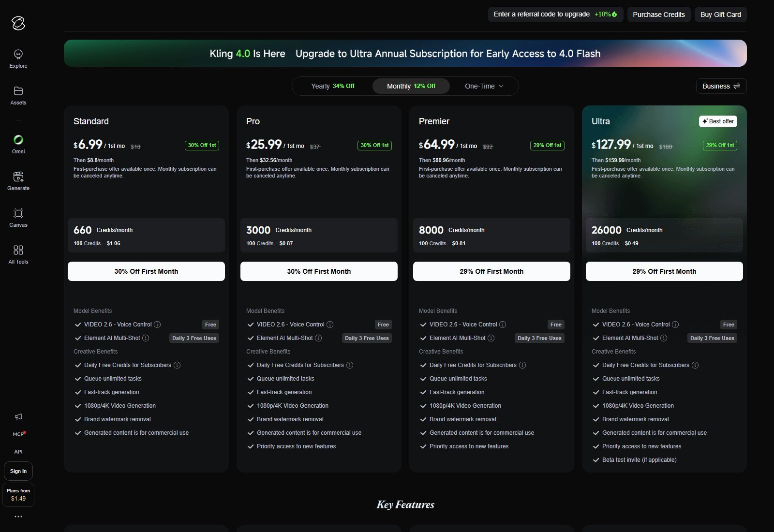Show info for Premier Daily Free Credits

(522, 365)
